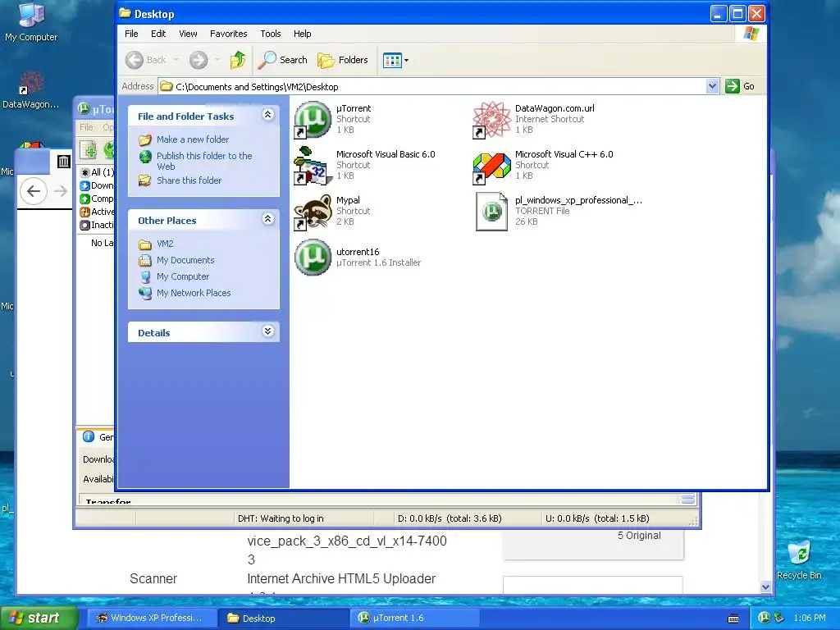Click the DHT: Waiting to log in status
The image size is (840, 630).
pos(281,518)
